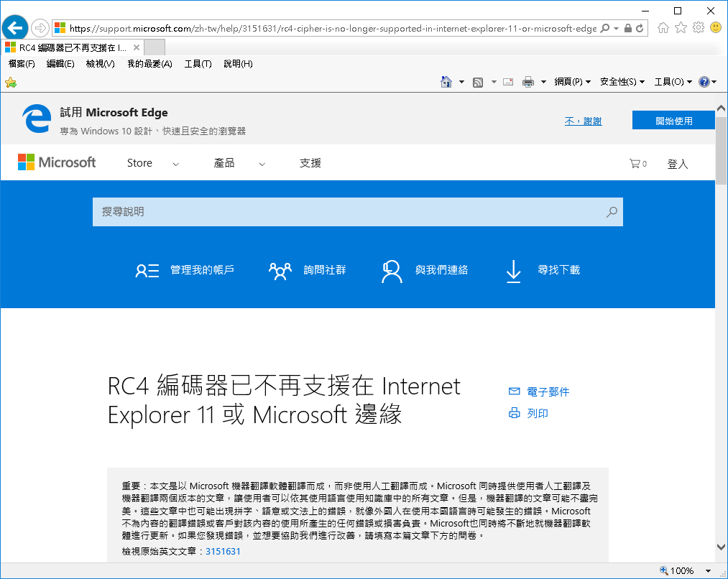Screen dimensions: 728x579
Task: Expand the Help icon dropdown arrow
Action: click(714, 82)
